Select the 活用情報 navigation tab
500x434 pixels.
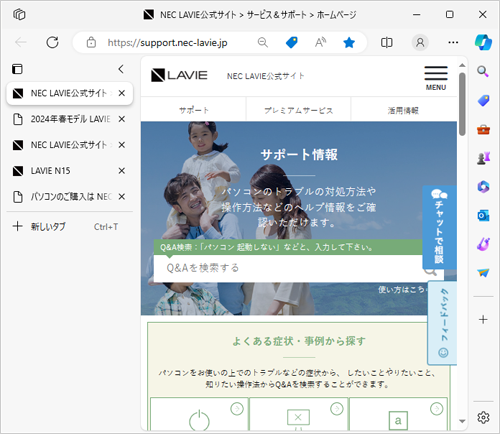click(x=404, y=110)
